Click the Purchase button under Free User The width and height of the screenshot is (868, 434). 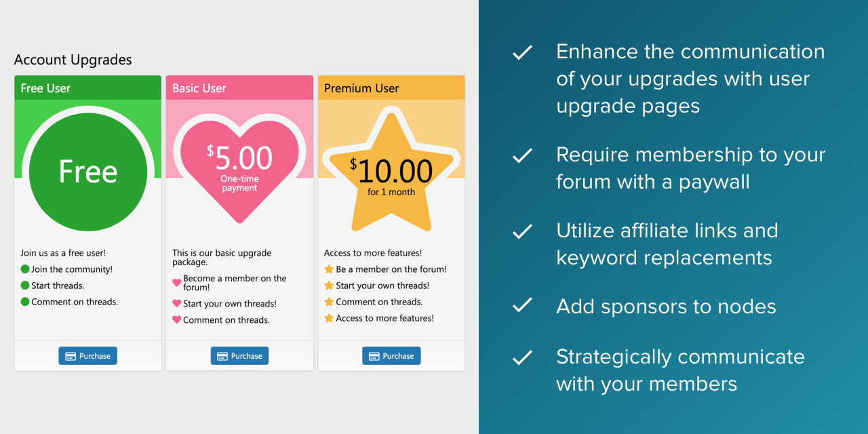tap(87, 356)
